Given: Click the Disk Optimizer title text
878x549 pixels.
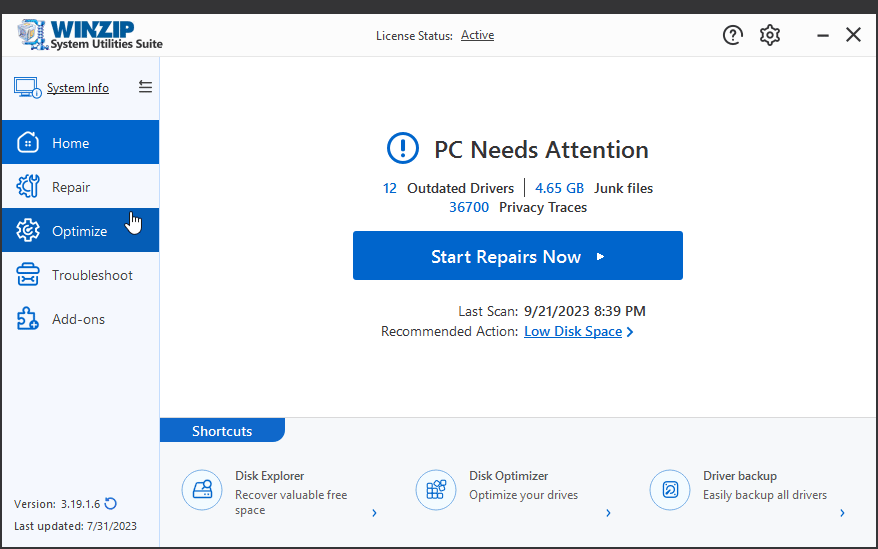Looking at the screenshot, I should tap(508, 476).
